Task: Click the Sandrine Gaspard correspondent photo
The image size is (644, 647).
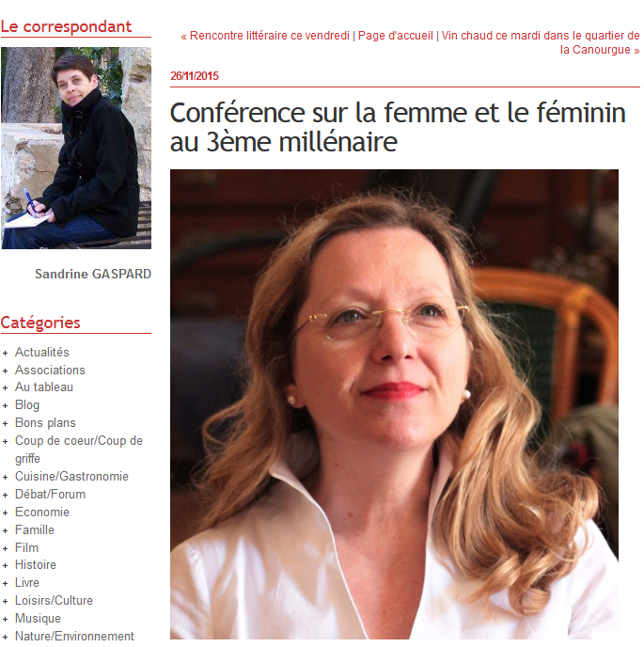Action: click(x=76, y=148)
